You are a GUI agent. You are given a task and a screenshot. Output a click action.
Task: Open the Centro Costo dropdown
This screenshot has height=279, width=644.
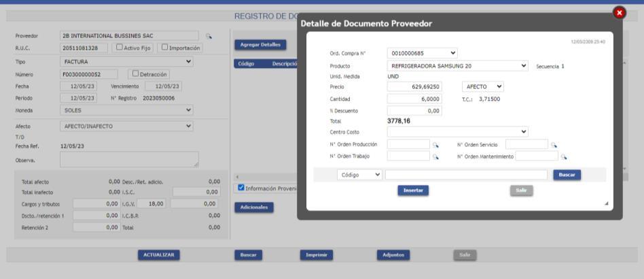point(458,132)
